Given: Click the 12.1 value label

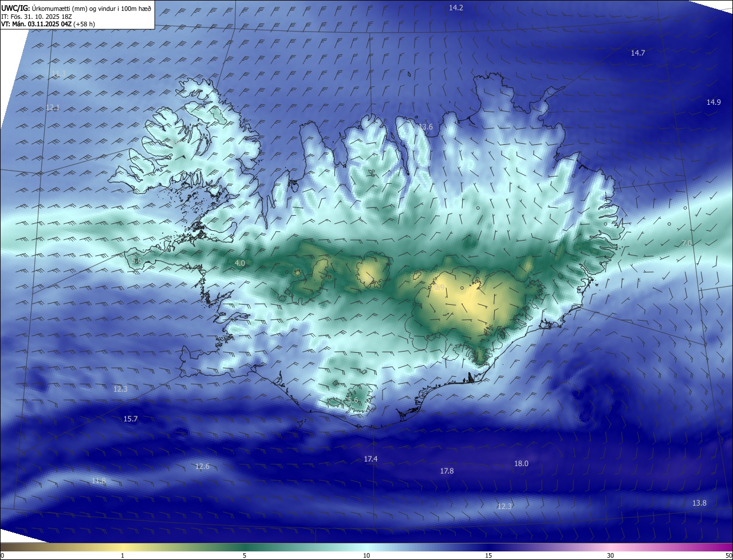Looking at the screenshot, I should 53,107.
